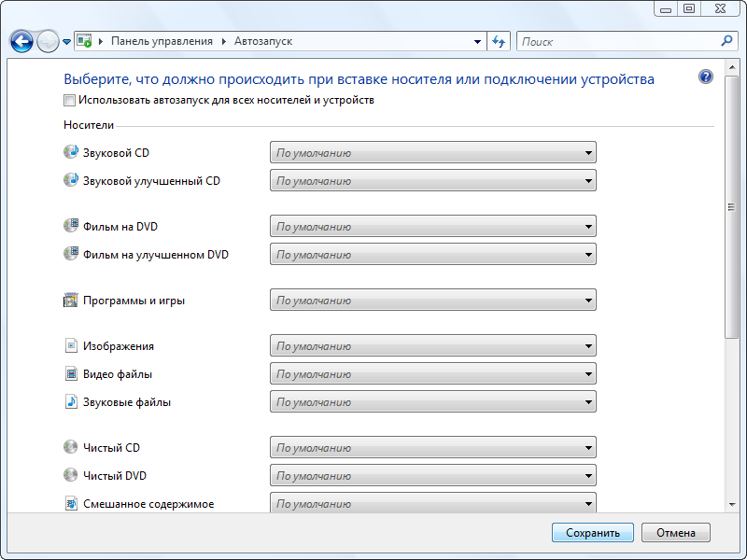747x560 pixels.
Task: Go to Панель управления in breadcrumb
Action: pos(162,42)
